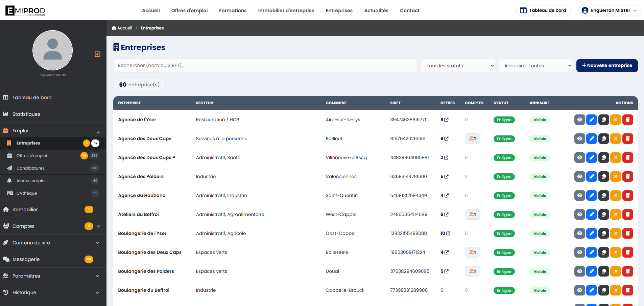Toggle visibility eye for Boulangerie des Deux Caps
644x306 pixels.
pos(580,252)
